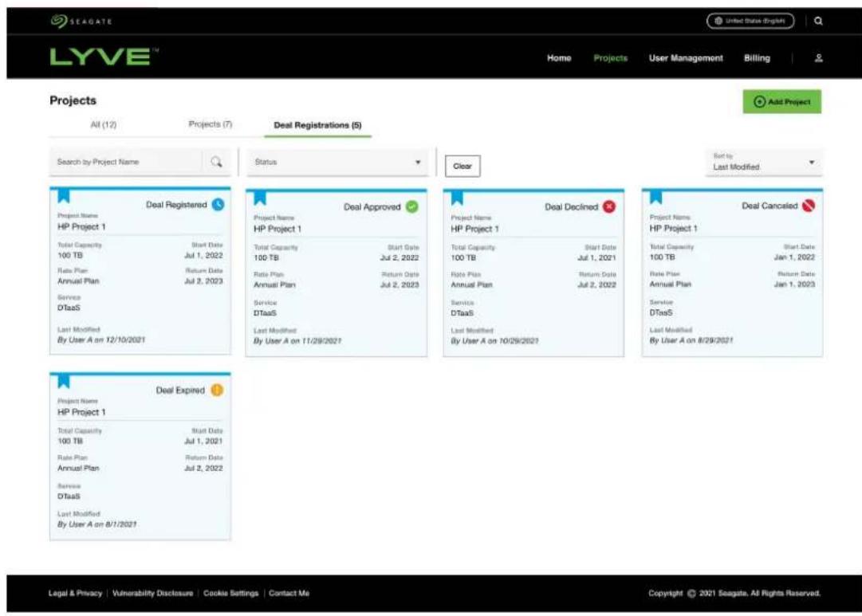This screenshot has width=862, height=616.
Task: Click HP Project 1 name on Deal Registered card
Action: pyautogui.click(x=81, y=226)
